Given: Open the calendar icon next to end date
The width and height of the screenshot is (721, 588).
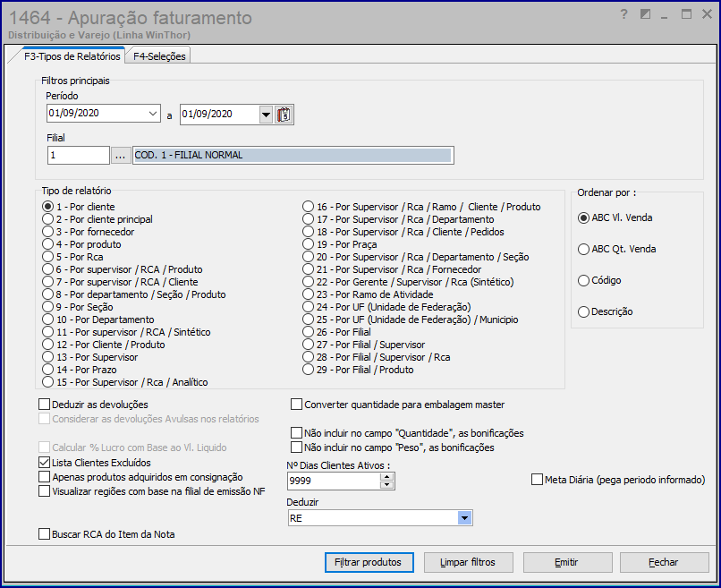Looking at the screenshot, I should pyautogui.click(x=284, y=114).
